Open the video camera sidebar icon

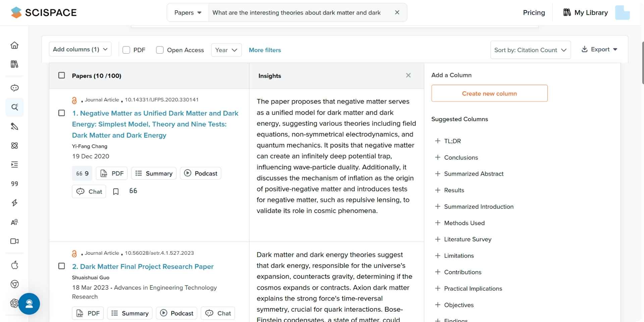coord(14,241)
